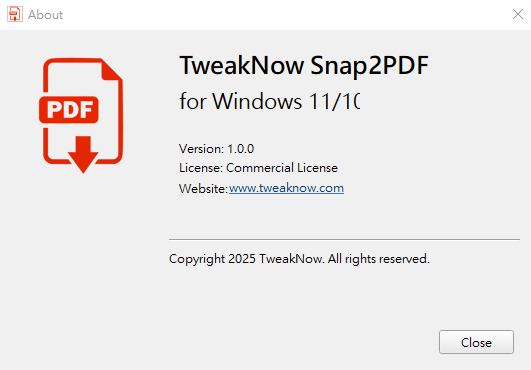The height and width of the screenshot is (370, 531).
Task: Open the www.tweaknow.com website link
Action: [286, 188]
